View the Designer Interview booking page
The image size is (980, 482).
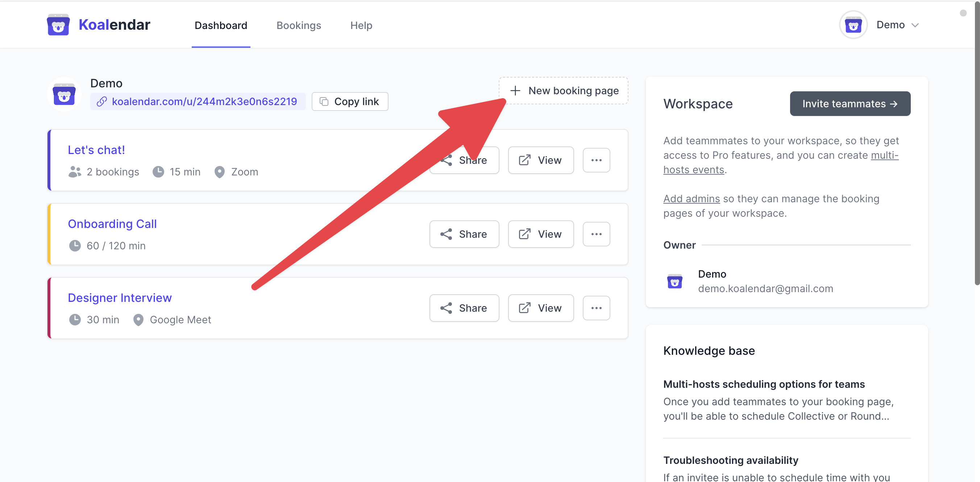(x=541, y=308)
